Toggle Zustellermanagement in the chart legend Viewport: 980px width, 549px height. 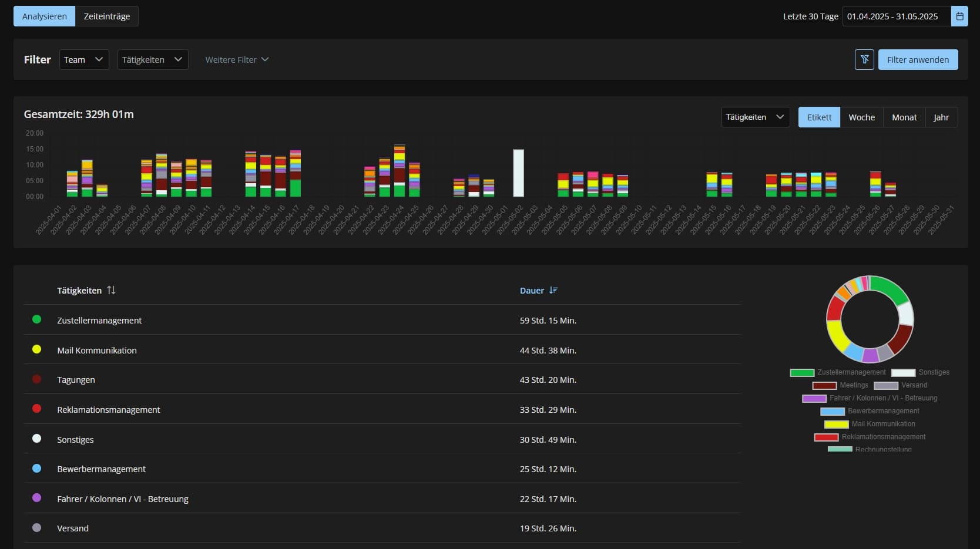838,372
